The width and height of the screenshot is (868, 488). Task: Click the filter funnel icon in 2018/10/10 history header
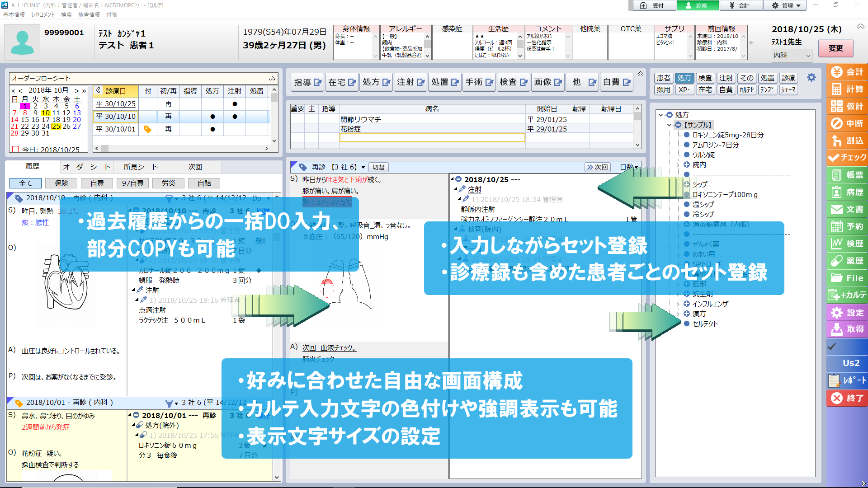point(170,198)
